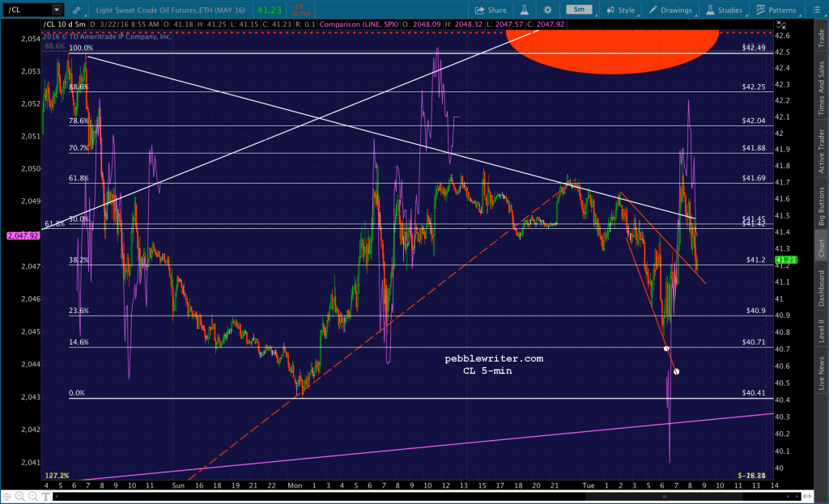
Task: Select the text T tool icon
Action: [x=46, y=497]
